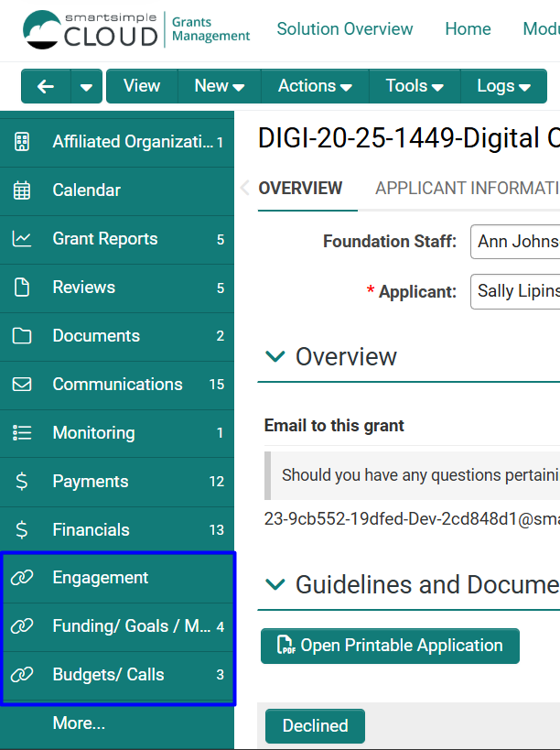Click the Engagement link icon
Viewport: 560px width, 750px height.
[22, 578]
